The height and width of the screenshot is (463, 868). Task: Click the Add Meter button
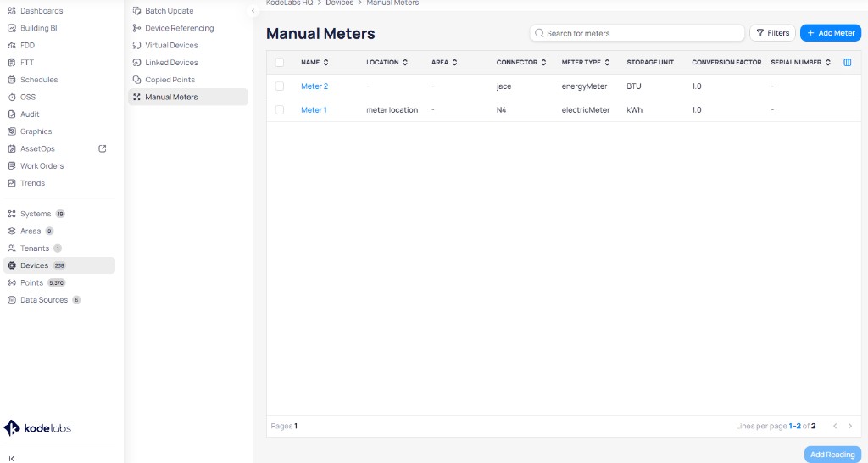831,33
